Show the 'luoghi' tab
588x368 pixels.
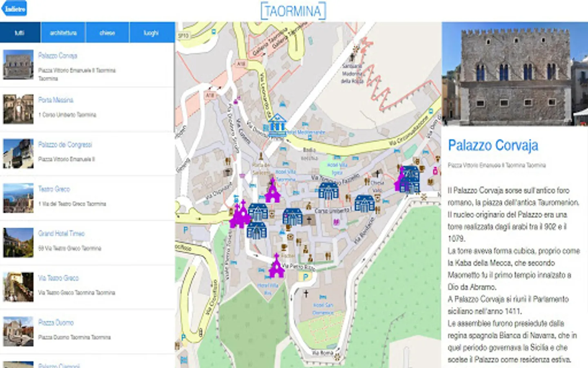coord(151,33)
